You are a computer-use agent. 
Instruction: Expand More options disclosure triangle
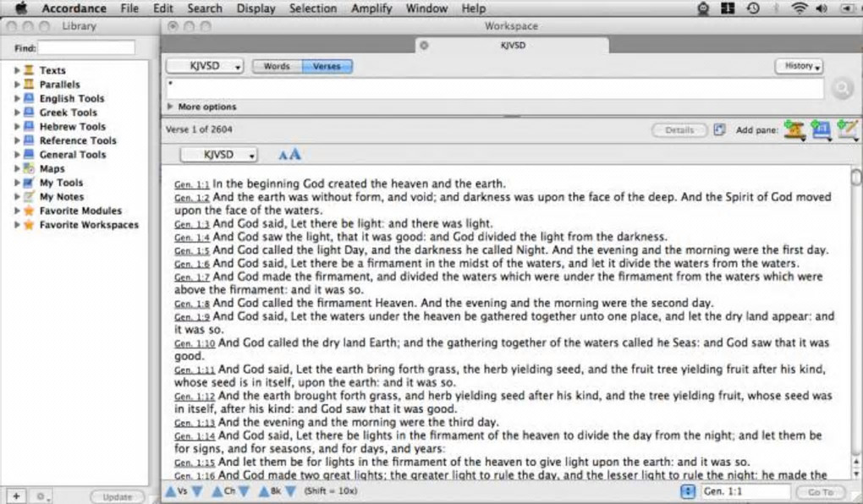point(170,107)
